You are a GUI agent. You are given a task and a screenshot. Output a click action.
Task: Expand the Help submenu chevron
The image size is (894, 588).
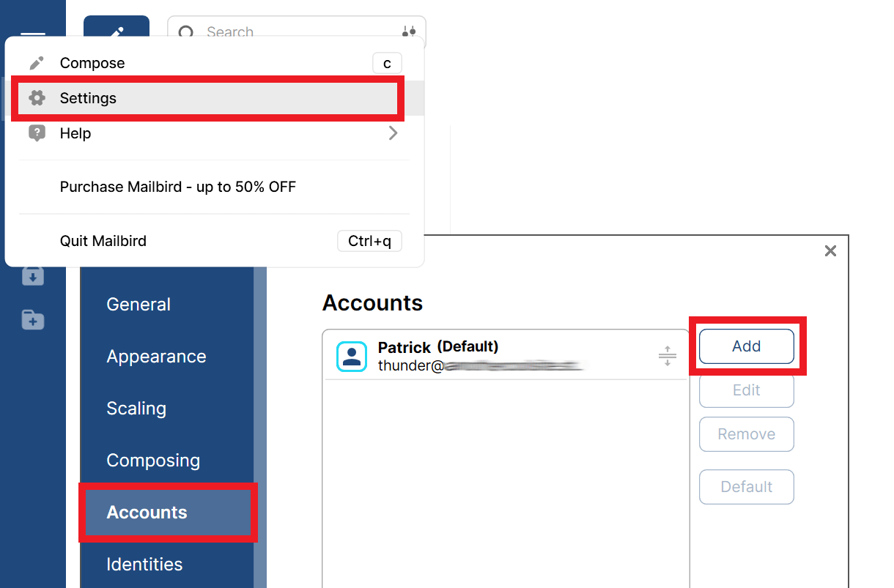point(393,133)
